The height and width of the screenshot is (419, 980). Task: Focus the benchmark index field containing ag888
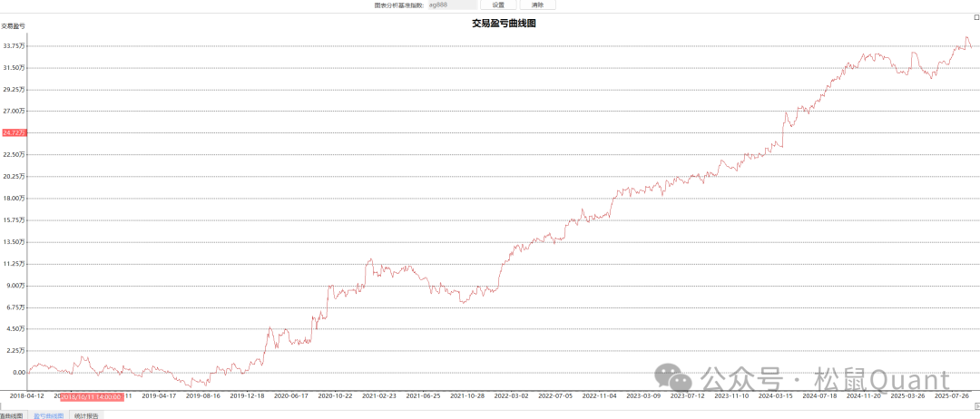coord(451,5)
